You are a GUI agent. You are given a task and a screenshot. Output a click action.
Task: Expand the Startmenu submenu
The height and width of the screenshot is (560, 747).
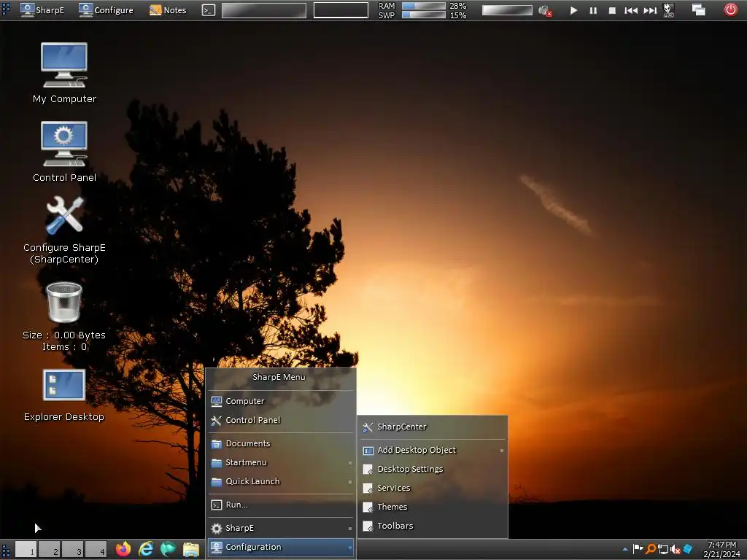point(281,462)
